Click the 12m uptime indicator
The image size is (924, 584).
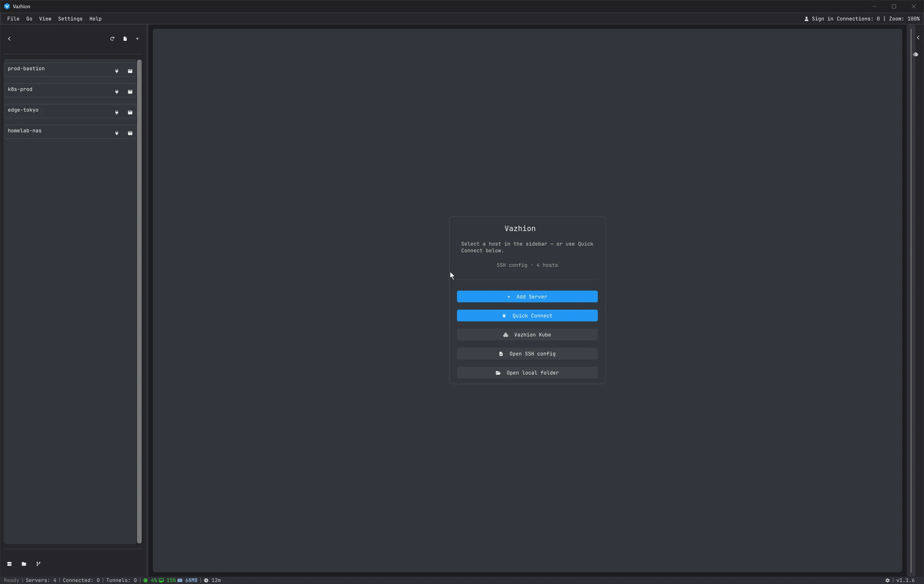point(213,580)
